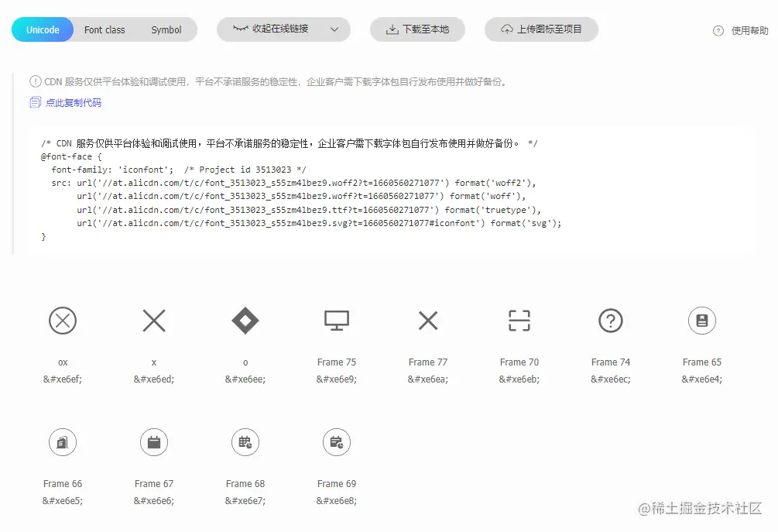This screenshot has height=532, width=778.
Task: Click the &#xe6ea; unicode text
Action: pyautogui.click(x=428, y=379)
